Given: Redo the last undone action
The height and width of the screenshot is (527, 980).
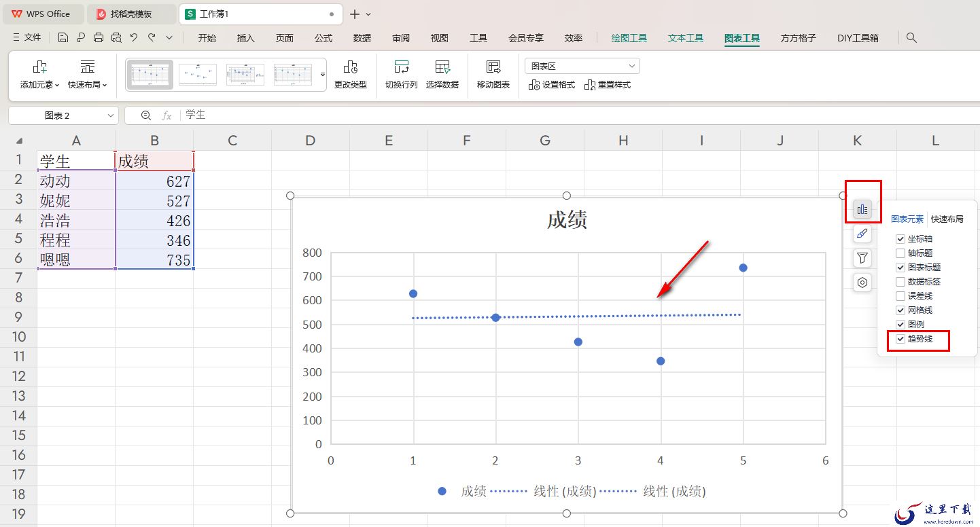Looking at the screenshot, I should click(152, 38).
